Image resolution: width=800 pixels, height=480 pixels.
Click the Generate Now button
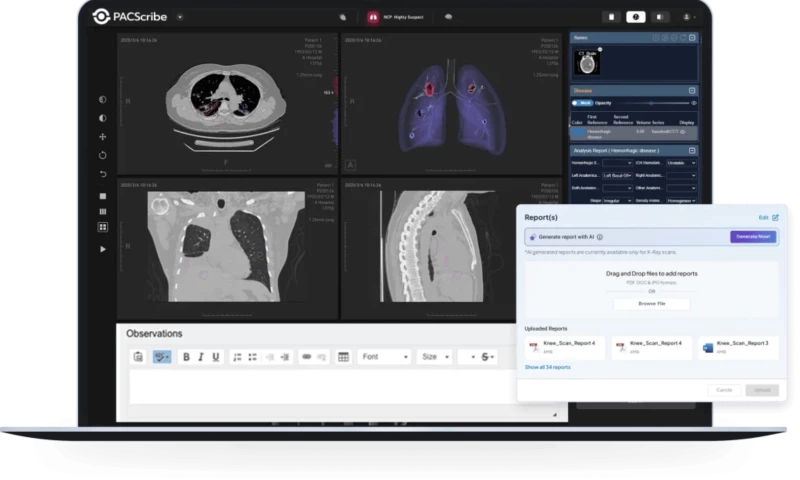pyautogui.click(x=753, y=237)
